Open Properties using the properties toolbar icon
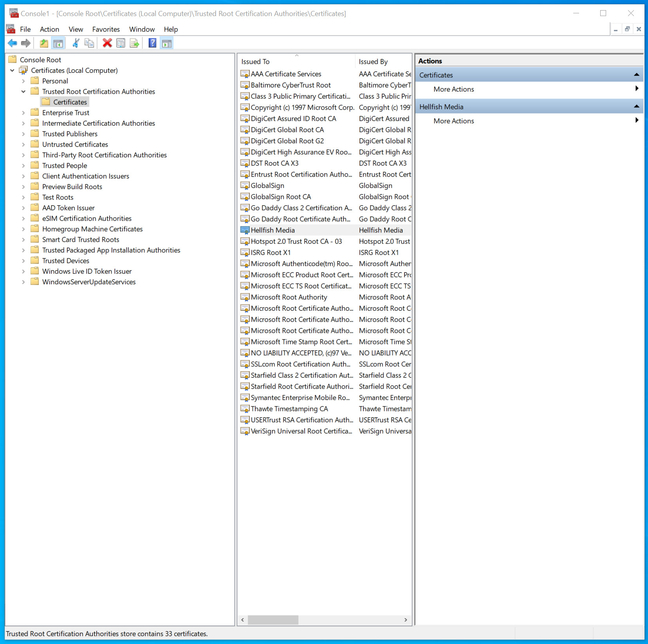This screenshot has height=644, width=648. click(121, 43)
